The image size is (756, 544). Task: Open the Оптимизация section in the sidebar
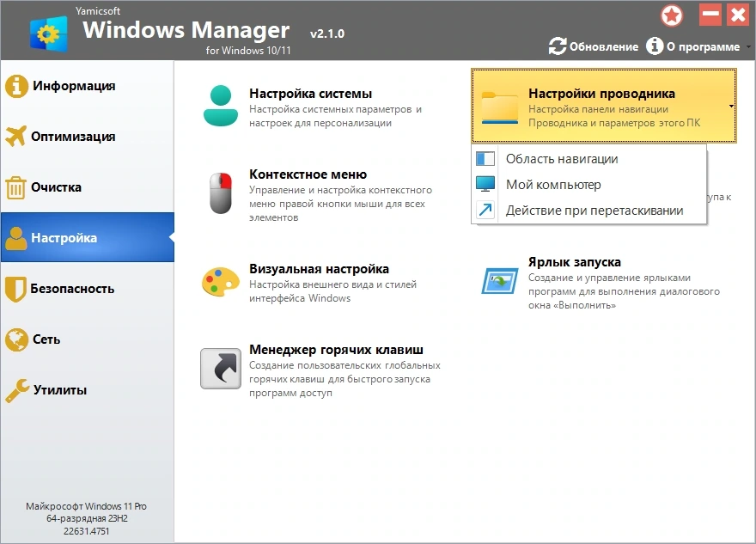point(88,137)
